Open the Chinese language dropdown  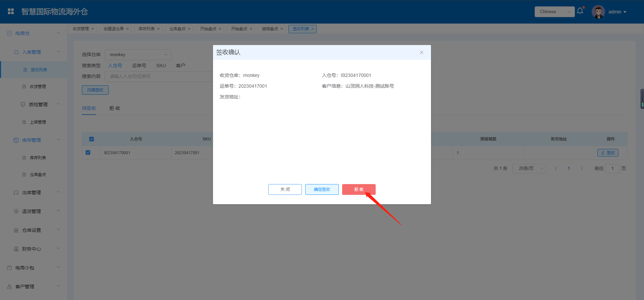coord(554,12)
